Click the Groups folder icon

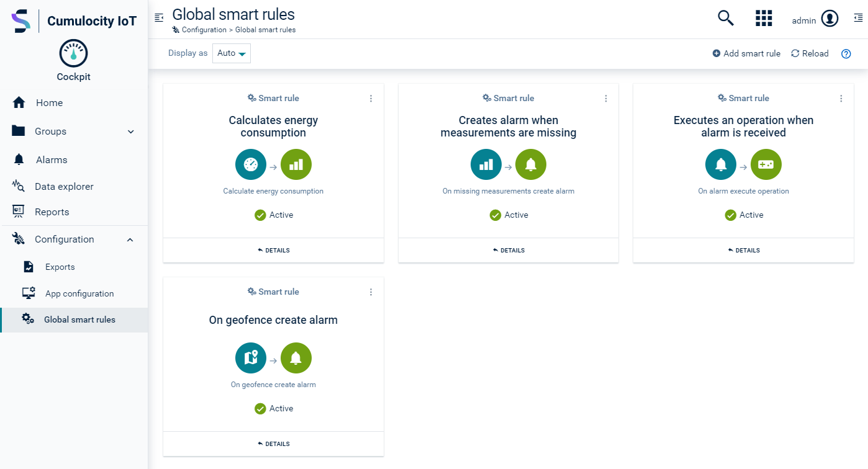tap(19, 131)
